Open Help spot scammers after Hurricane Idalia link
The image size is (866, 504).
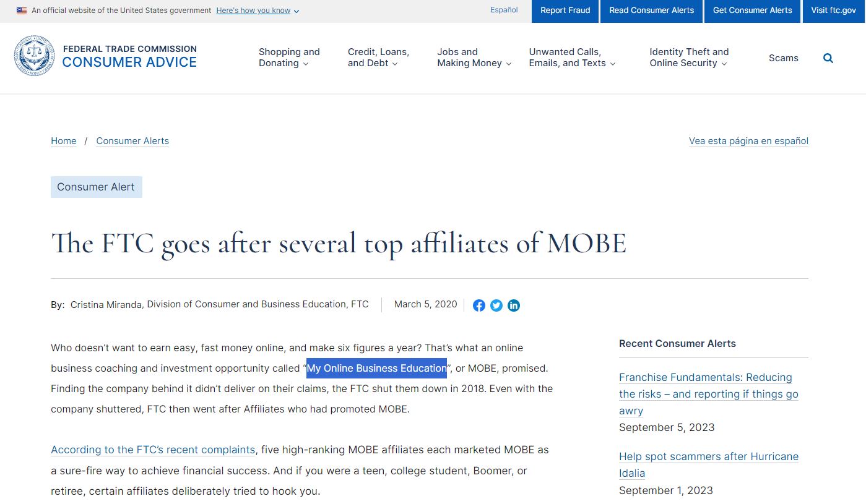pos(709,464)
